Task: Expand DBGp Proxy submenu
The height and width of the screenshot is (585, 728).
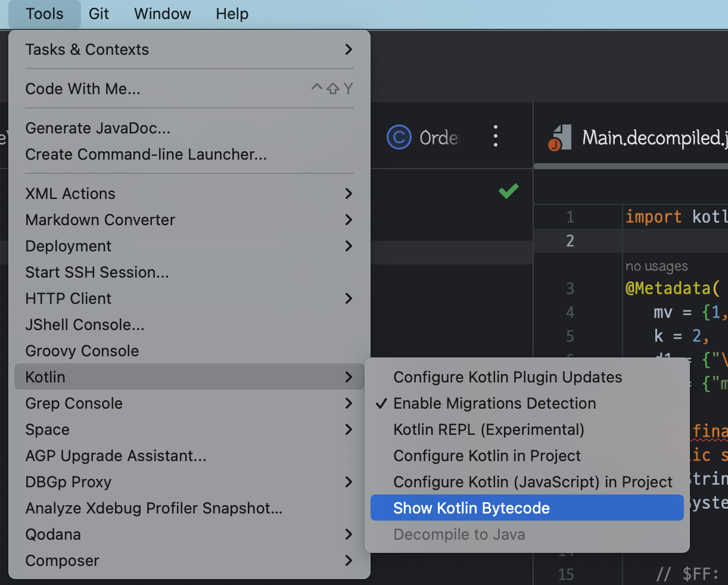Action: pos(189,482)
